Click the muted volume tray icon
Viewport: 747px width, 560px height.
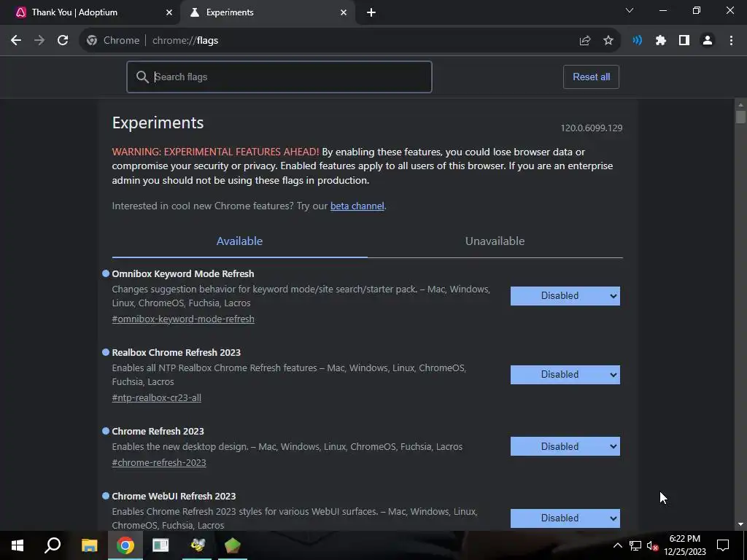[652, 545]
